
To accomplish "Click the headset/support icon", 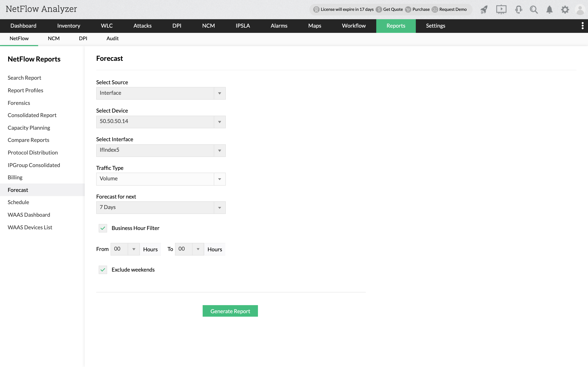I will click(519, 9).
